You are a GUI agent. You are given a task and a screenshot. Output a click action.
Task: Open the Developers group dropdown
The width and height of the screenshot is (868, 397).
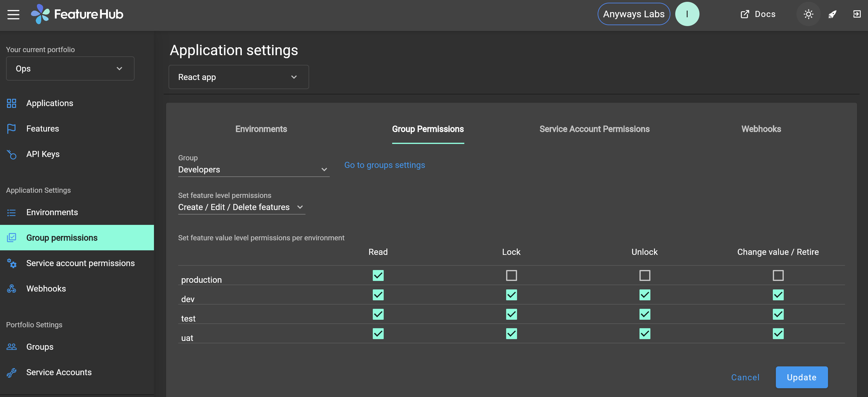click(x=253, y=169)
